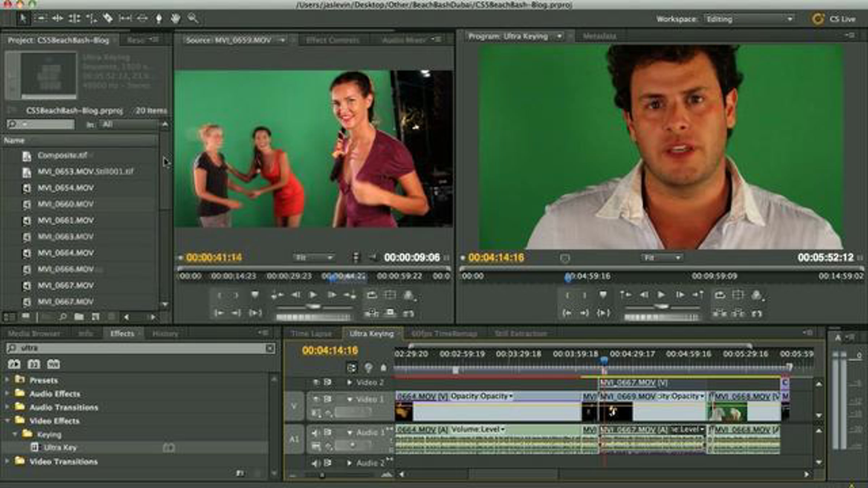Select the Ultra Key effect
868x488 pixels.
pos(60,448)
